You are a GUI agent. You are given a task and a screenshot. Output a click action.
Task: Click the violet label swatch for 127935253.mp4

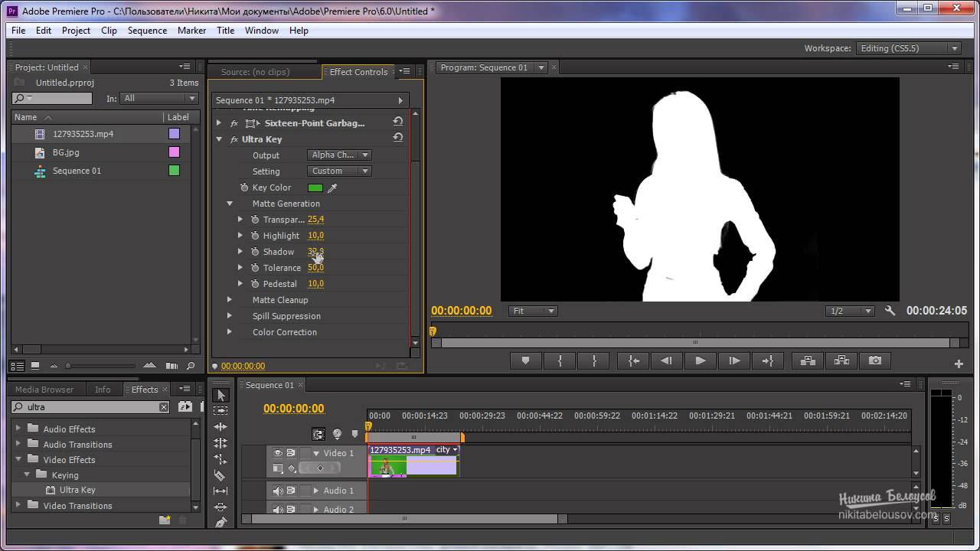pos(174,134)
